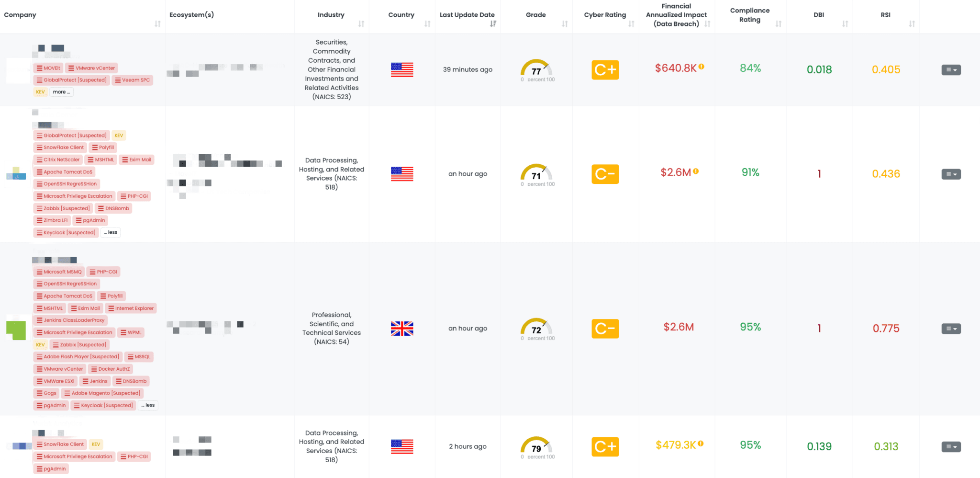980x478 pixels.
Task: Sort by RSI column arrows
Action: coord(912,24)
